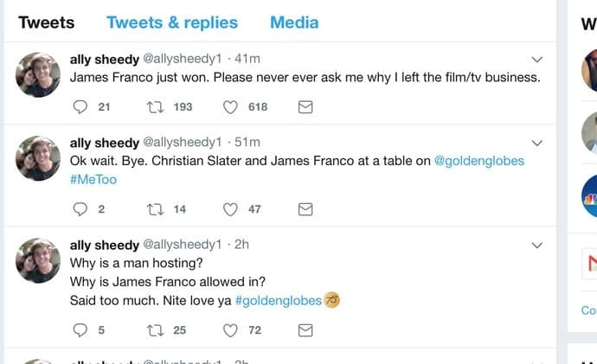Retweet the tweet with 14 retweets
This screenshot has height=364, width=597.
click(x=156, y=209)
